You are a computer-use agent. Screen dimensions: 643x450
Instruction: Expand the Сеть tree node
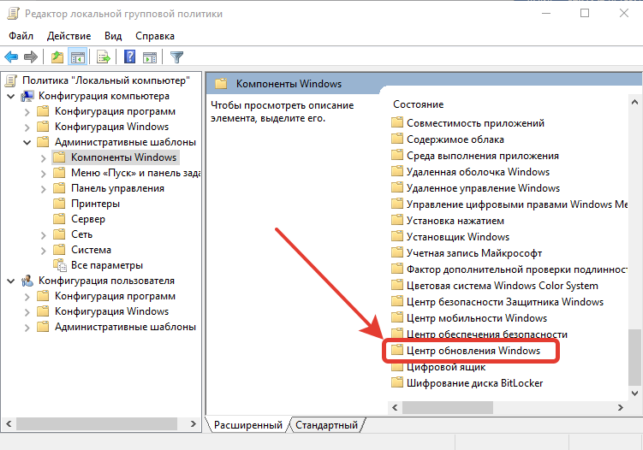43,235
